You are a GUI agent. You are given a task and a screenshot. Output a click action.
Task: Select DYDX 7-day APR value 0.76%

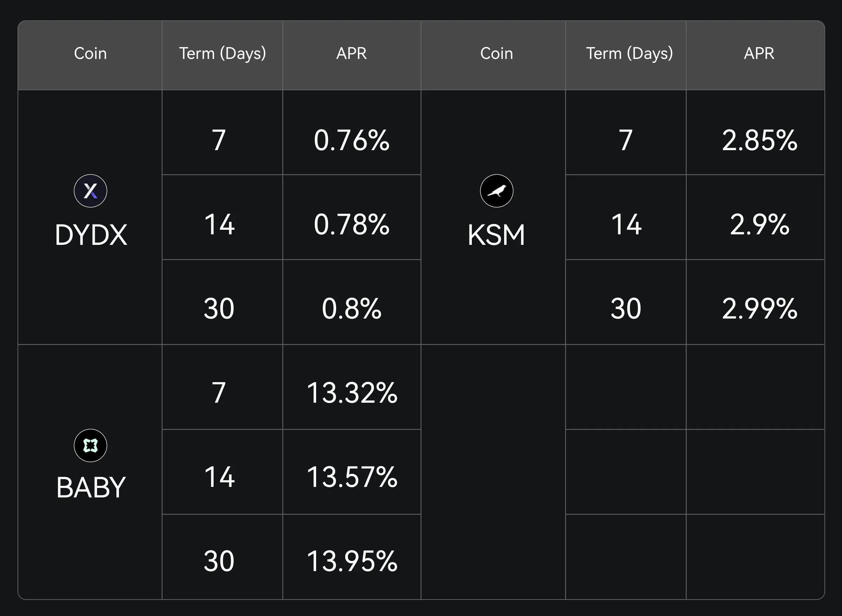(352, 141)
